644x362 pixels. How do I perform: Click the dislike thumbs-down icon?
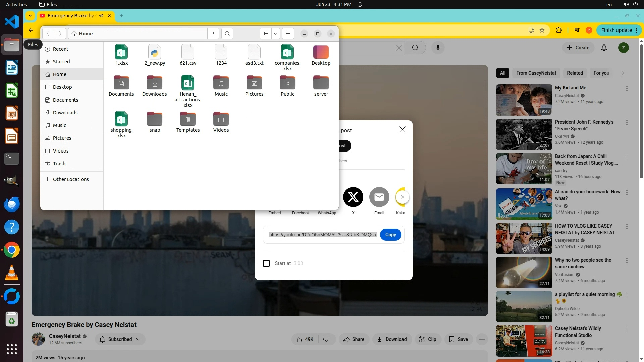click(x=326, y=339)
